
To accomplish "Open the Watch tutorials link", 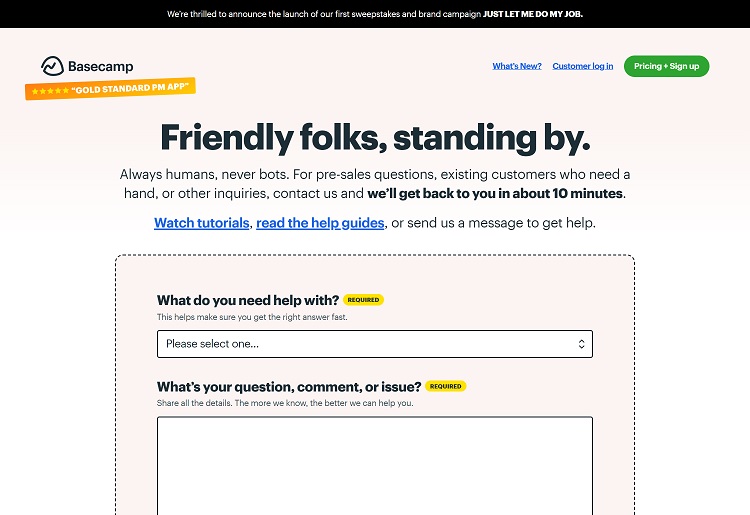I will coord(201,222).
